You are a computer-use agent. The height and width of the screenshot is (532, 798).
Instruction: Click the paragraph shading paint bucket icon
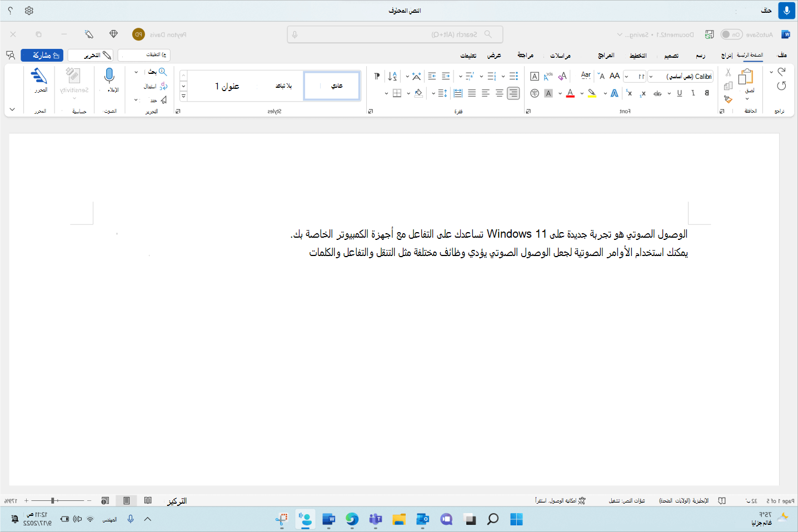[x=418, y=93]
